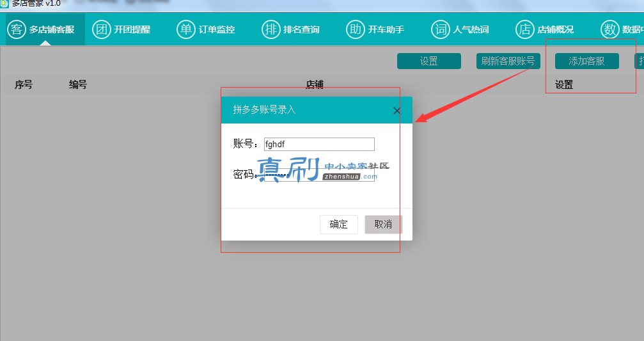Click the 编号 column header
The image size is (644, 341).
[x=77, y=84]
